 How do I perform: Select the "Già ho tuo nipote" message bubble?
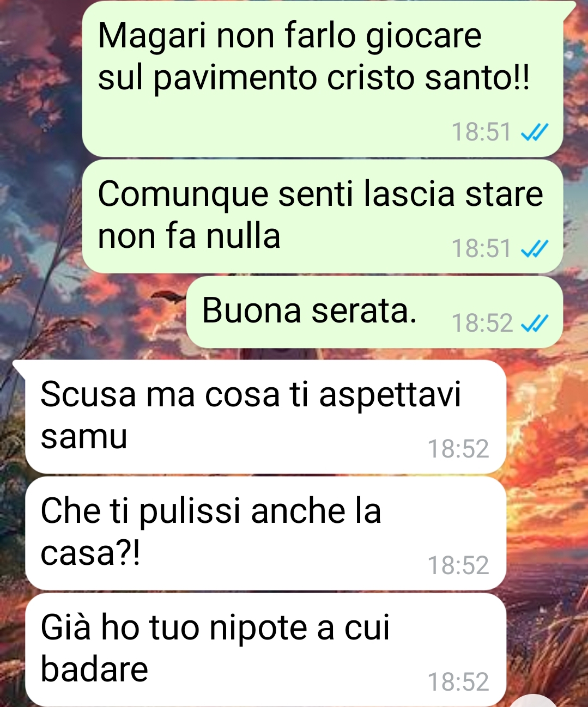click(266, 649)
